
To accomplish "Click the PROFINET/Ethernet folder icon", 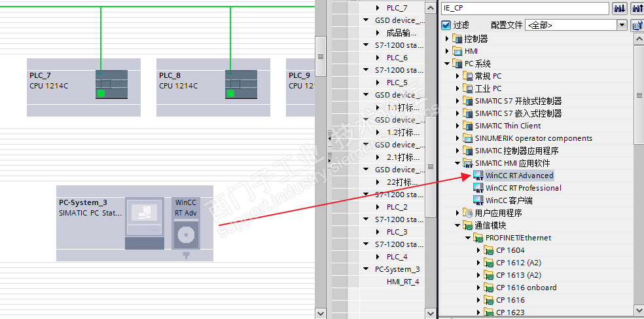I will tap(478, 238).
